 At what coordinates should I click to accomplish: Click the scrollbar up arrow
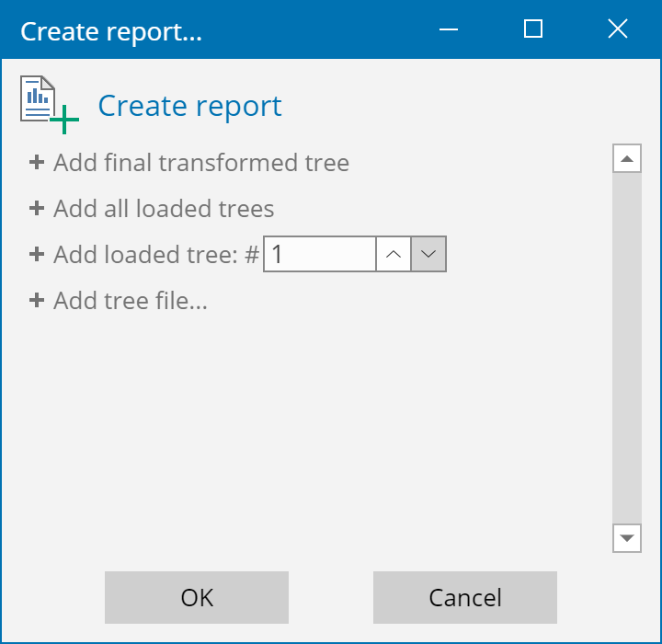(627, 158)
